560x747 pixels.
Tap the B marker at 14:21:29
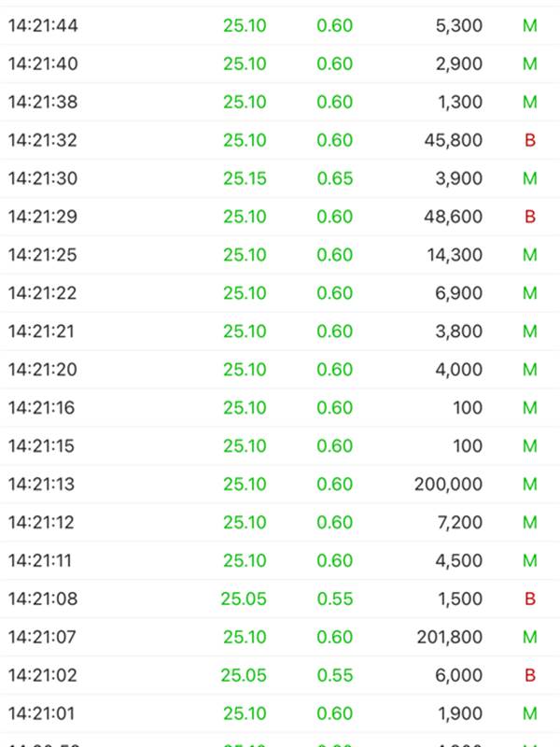coord(530,217)
